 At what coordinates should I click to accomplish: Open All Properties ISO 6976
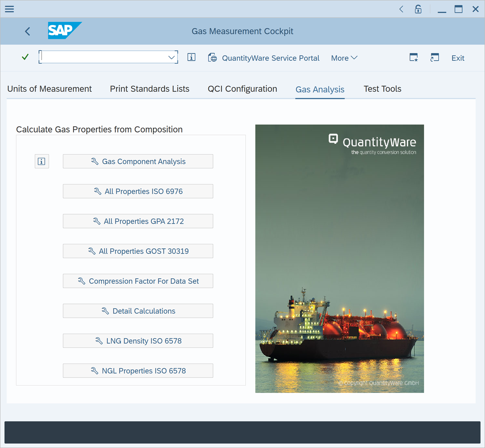138,191
